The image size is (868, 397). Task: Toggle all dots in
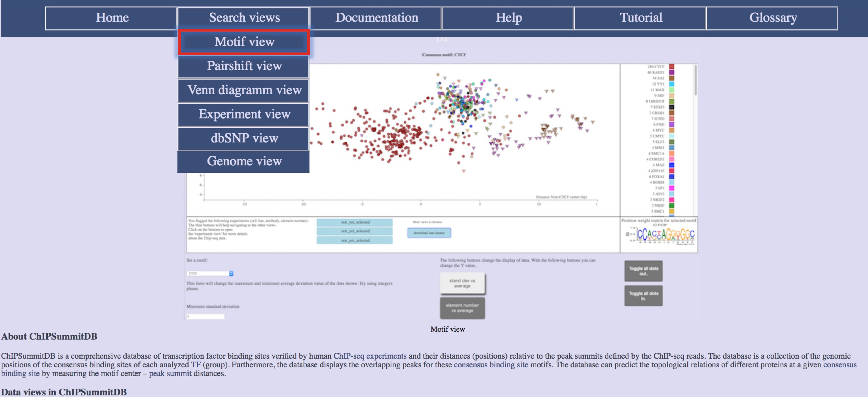pos(643,296)
